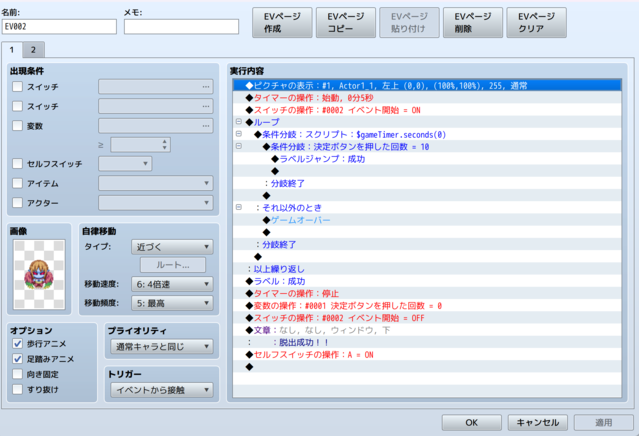Select the $gameTimer.seconds(0) condition row

[x=427, y=134]
